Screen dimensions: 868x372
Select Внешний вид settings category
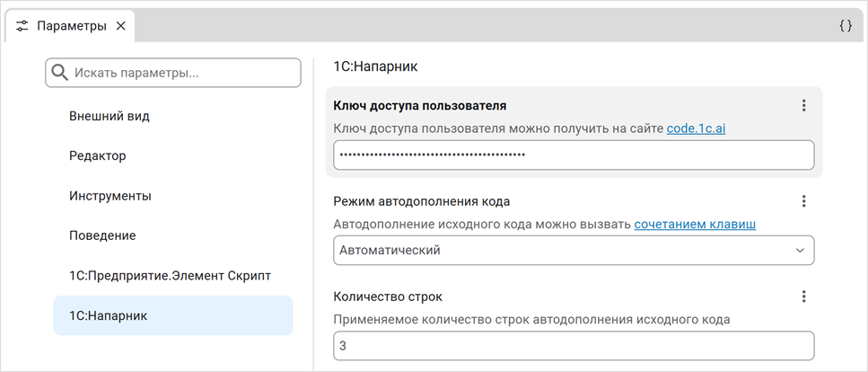click(x=172, y=116)
